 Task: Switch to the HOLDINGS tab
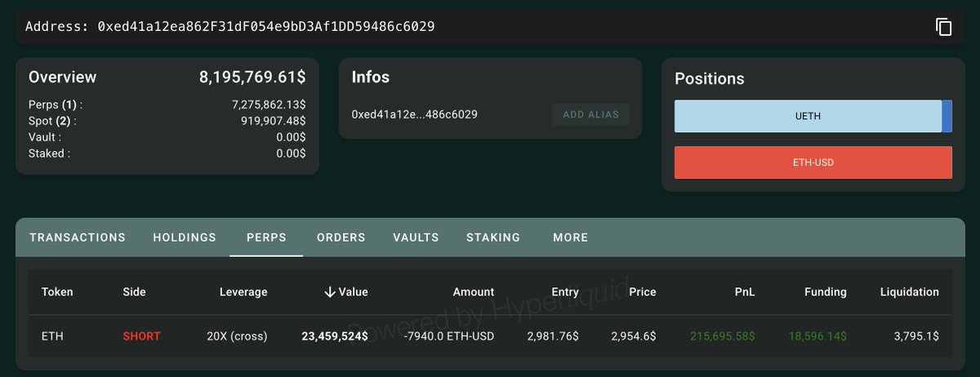[185, 237]
